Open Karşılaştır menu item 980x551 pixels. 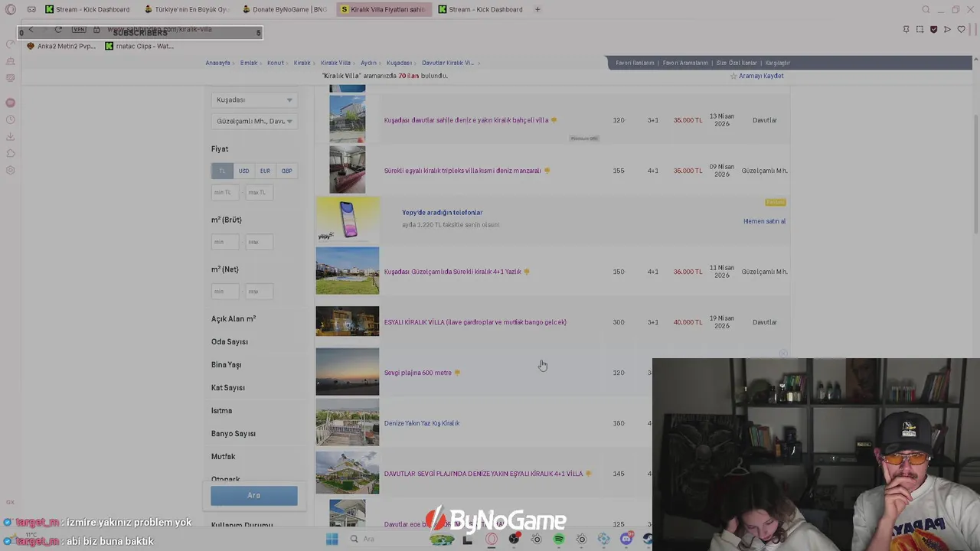click(x=778, y=63)
